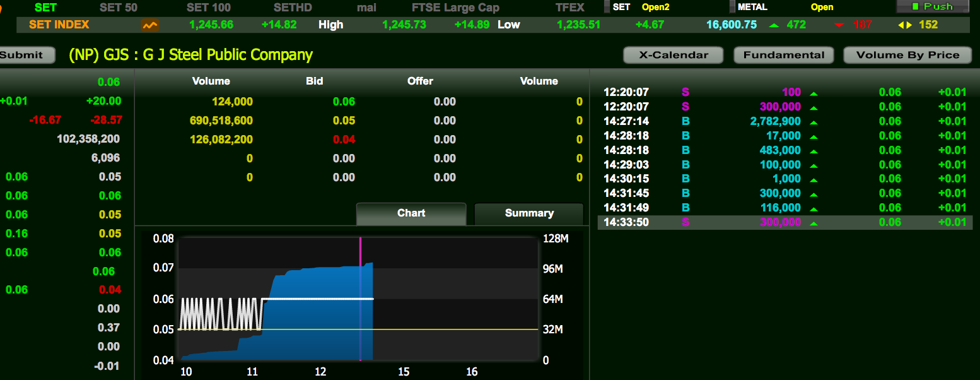980x380 pixels.
Task: Switch to the SET 50 tab
Action: point(119,8)
